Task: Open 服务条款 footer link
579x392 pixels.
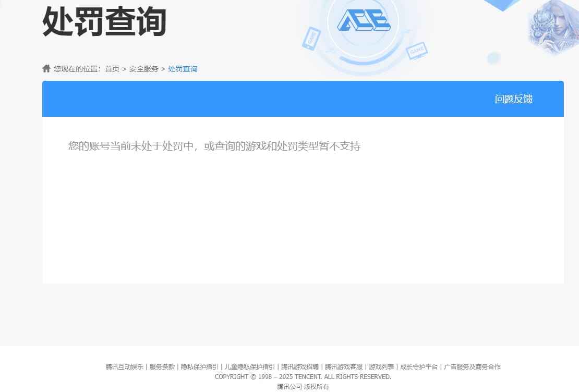Action: point(162,367)
